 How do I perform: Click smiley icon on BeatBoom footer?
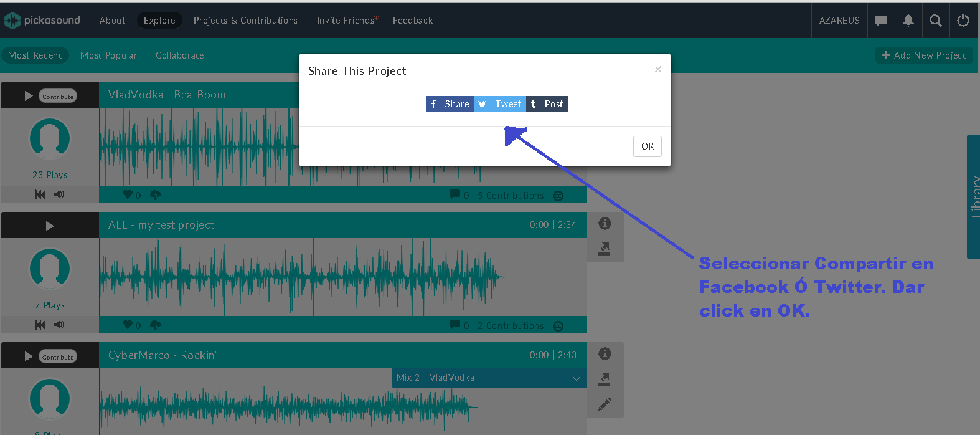point(558,196)
